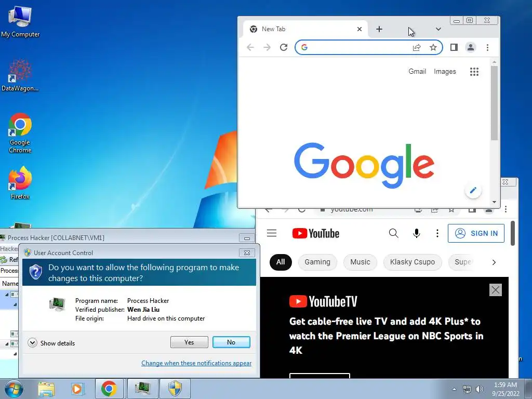Switch to Process Hacker taskbar button

[142, 389]
